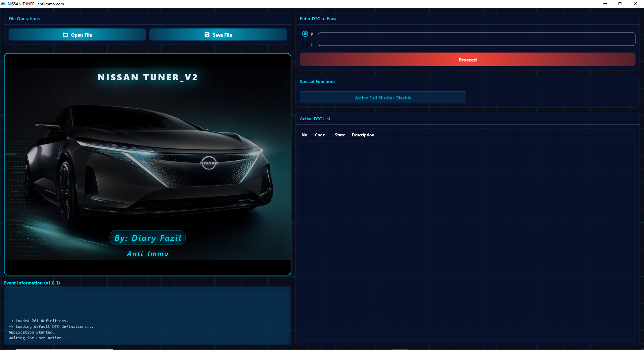Viewport: 644px width, 350px height.
Task: Select the P radio button for DTC type
Action: point(305,34)
